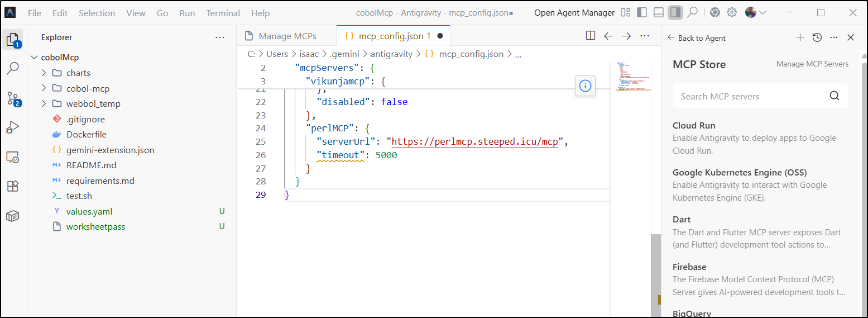Click the plus icon for new conversation

click(x=800, y=37)
